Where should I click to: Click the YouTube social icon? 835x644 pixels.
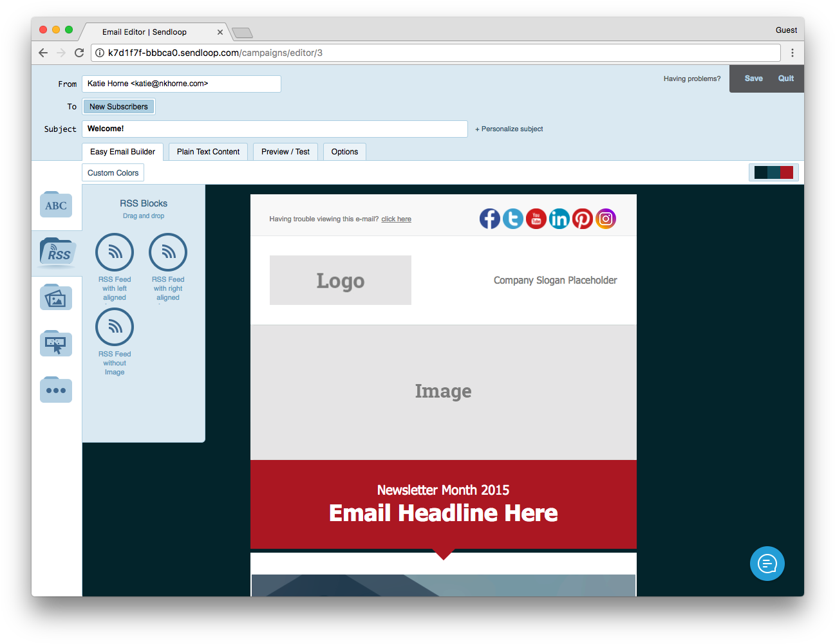536,219
